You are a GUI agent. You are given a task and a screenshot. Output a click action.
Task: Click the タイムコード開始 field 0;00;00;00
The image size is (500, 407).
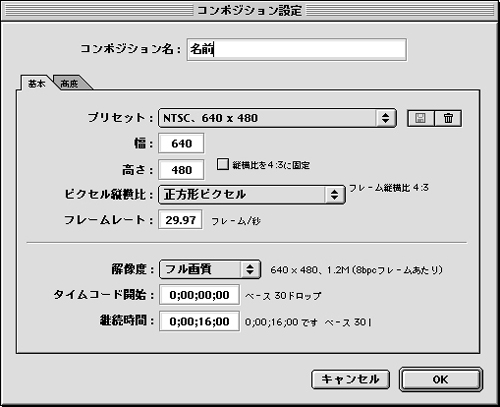click(x=199, y=295)
